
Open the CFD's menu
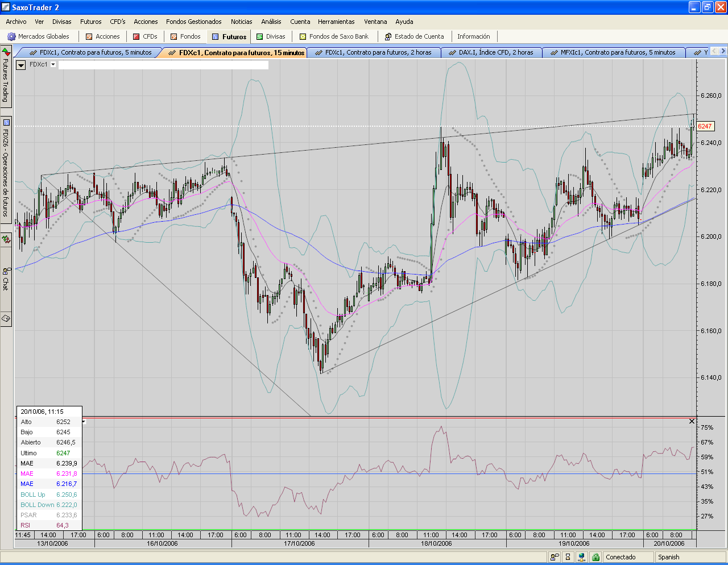[118, 22]
